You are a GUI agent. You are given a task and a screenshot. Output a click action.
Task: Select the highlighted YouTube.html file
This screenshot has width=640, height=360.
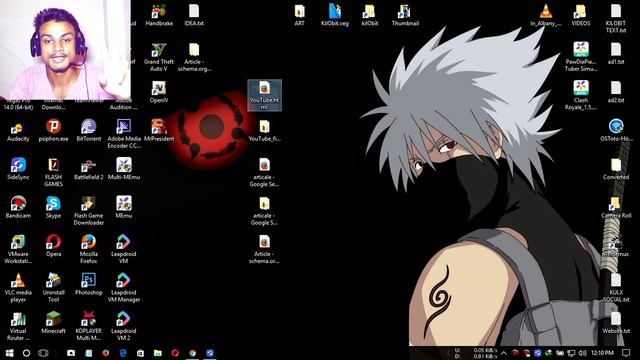pos(264,96)
